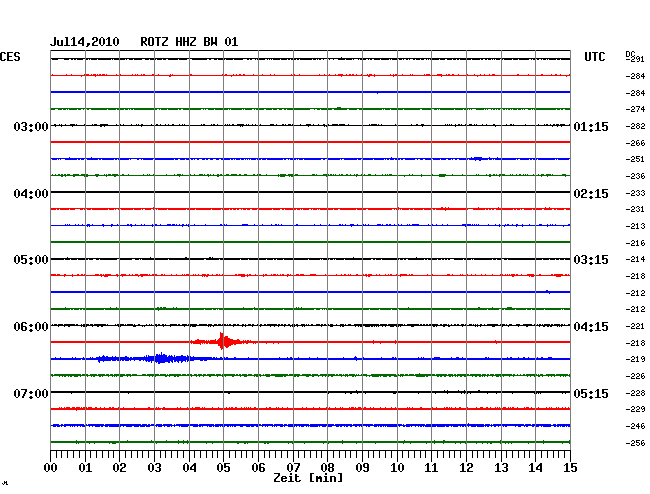This screenshot has height=494, width=650.
Task: Select DC offset value -246
Action: click(635, 426)
